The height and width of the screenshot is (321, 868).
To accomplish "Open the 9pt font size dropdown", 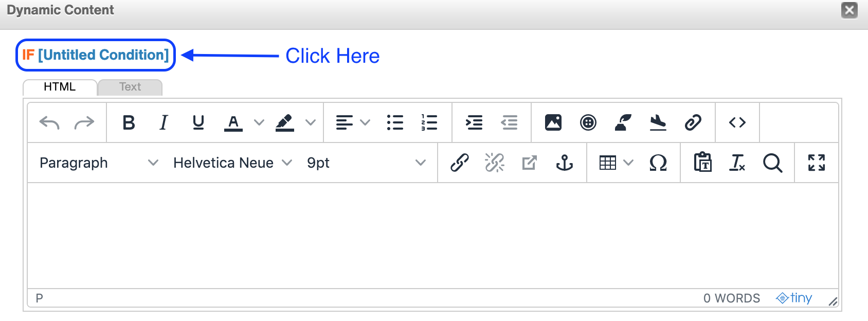I will click(366, 163).
